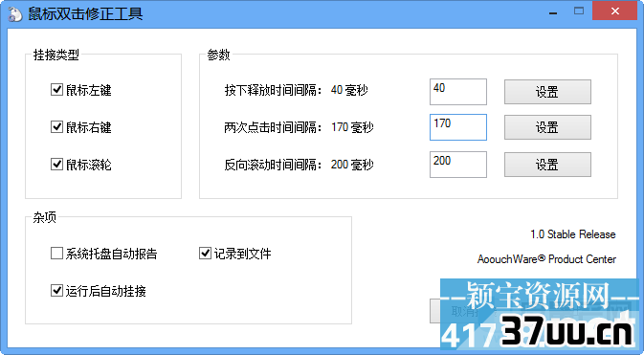Screen dimensions: 644x355
Task: Click the input field containing 40
Action: (458, 92)
